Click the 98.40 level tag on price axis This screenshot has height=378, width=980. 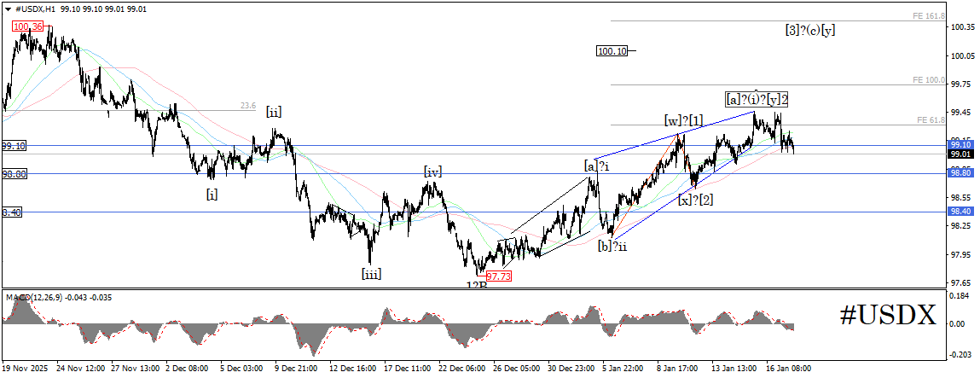[x=960, y=212]
